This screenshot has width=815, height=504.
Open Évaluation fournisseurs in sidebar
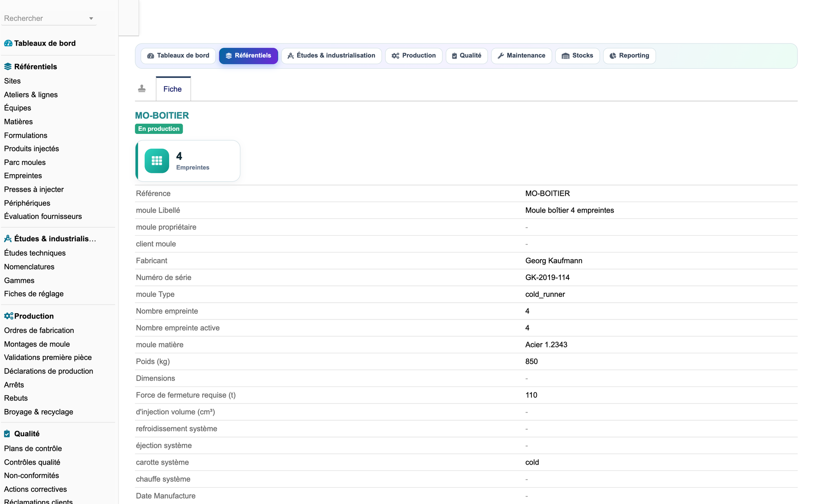pyautogui.click(x=43, y=216)
